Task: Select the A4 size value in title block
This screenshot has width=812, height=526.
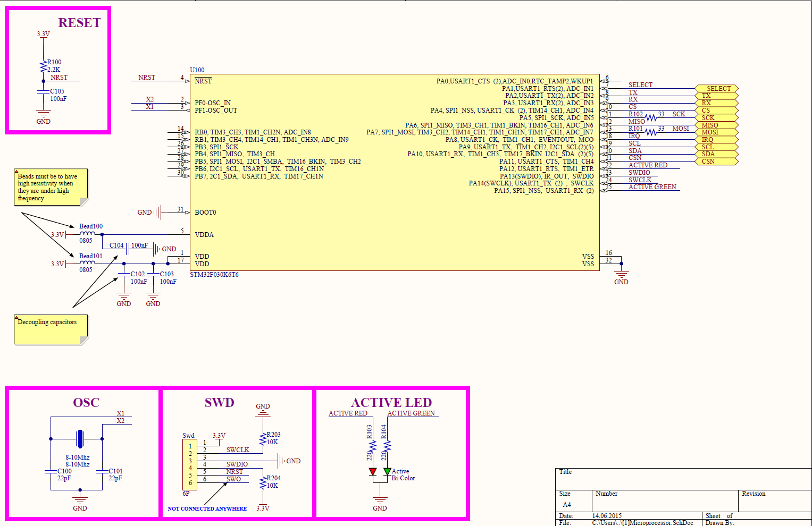Action: coord(567,505)
